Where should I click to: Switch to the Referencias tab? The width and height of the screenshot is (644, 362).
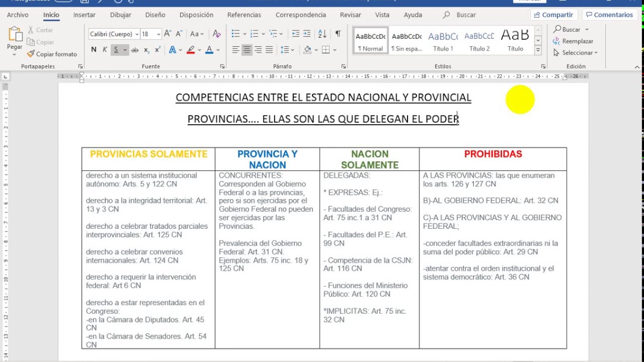(x=244, y=15)
